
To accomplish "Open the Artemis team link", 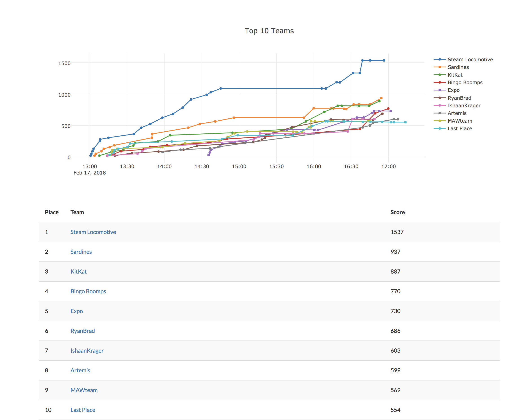I will (x=80, y=370).
